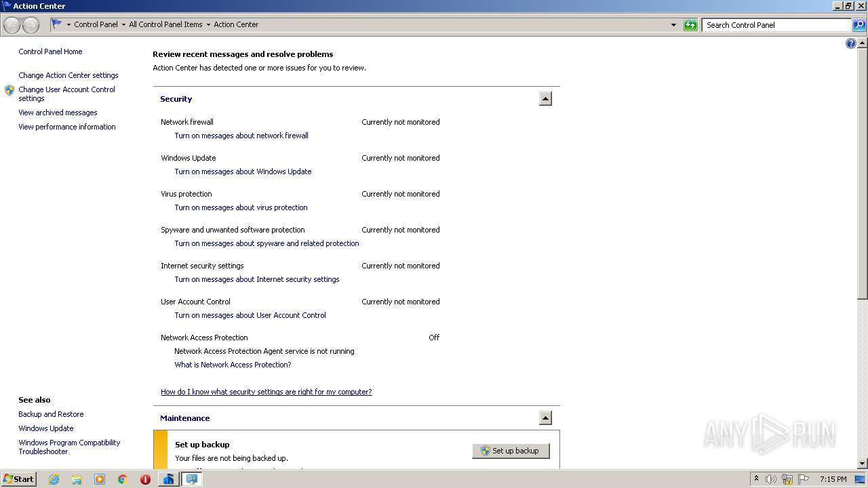This screenshot has height=488, width=868.
Task: Click the scrollbar down arrow
Action: (863, 464)
